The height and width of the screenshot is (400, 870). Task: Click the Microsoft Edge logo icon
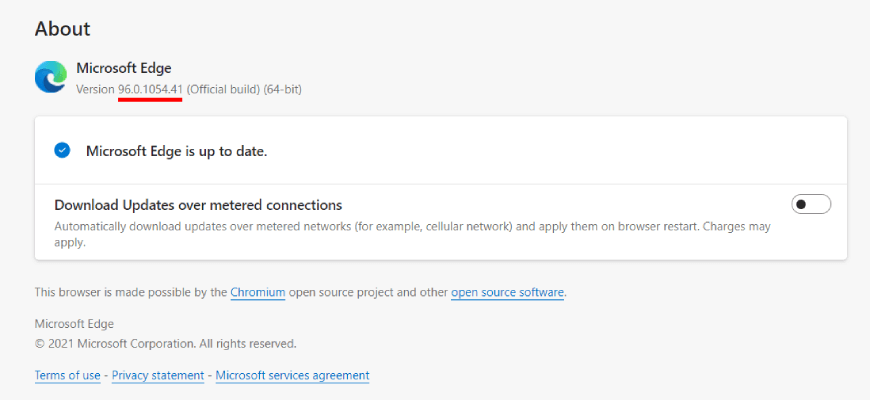pyautogui.click(x=50, y=77)
